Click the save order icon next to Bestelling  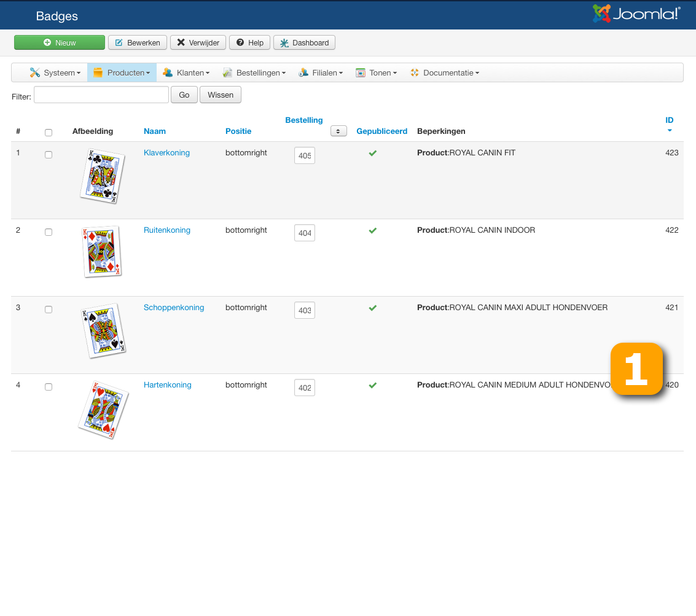338,131
